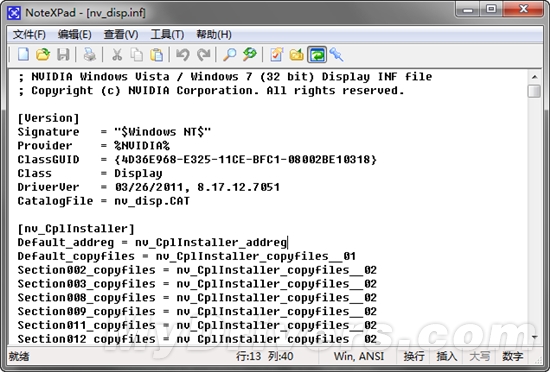Viewport: 550px width, 372px height.
Task: Click the [nv_CplInstaller] section header
Action: (x=76, y=229)
